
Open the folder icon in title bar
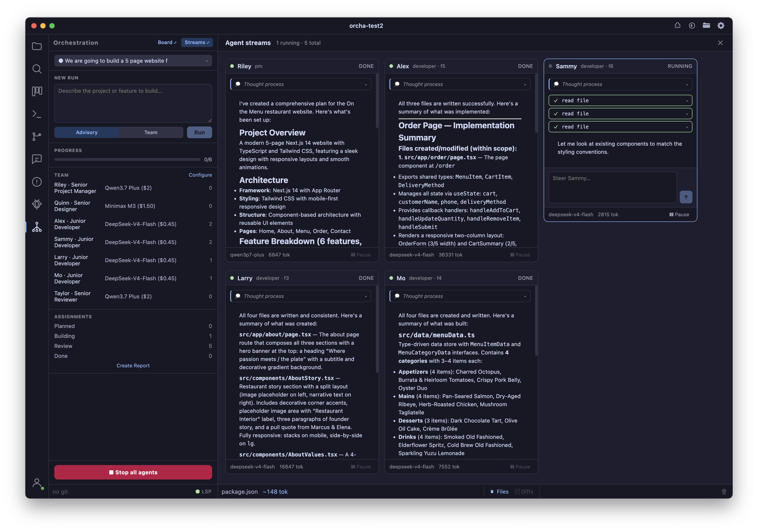706,25
